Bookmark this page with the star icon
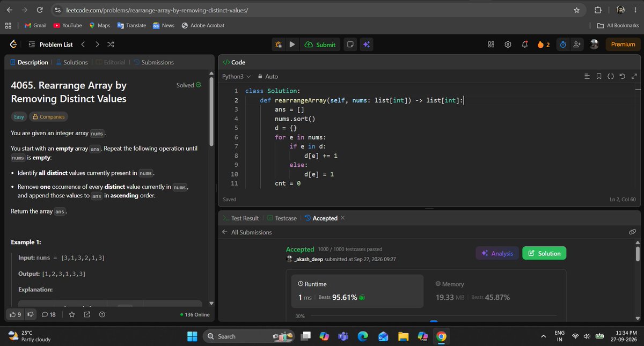Viewport: 644px width, 346px height. [576, 10]
